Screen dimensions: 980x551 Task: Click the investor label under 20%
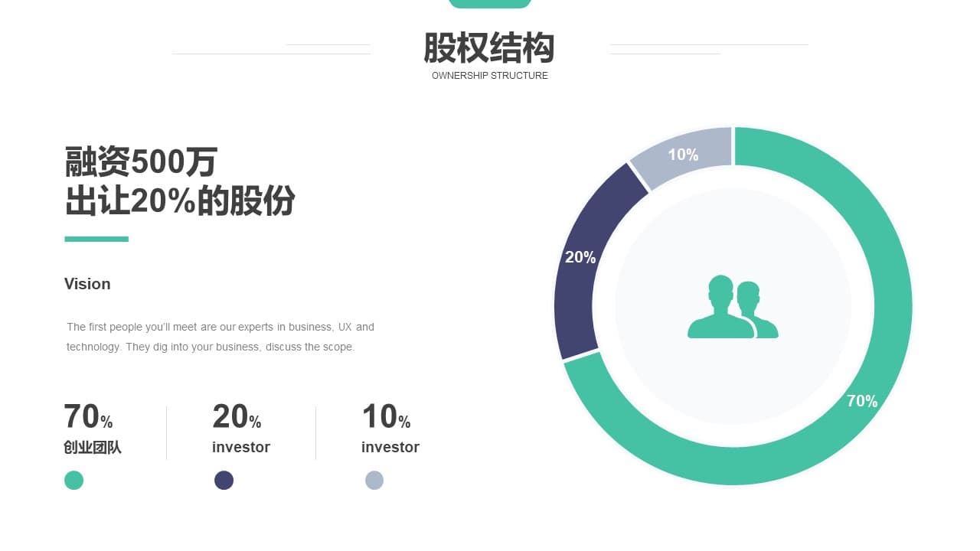tap(241, 447)
